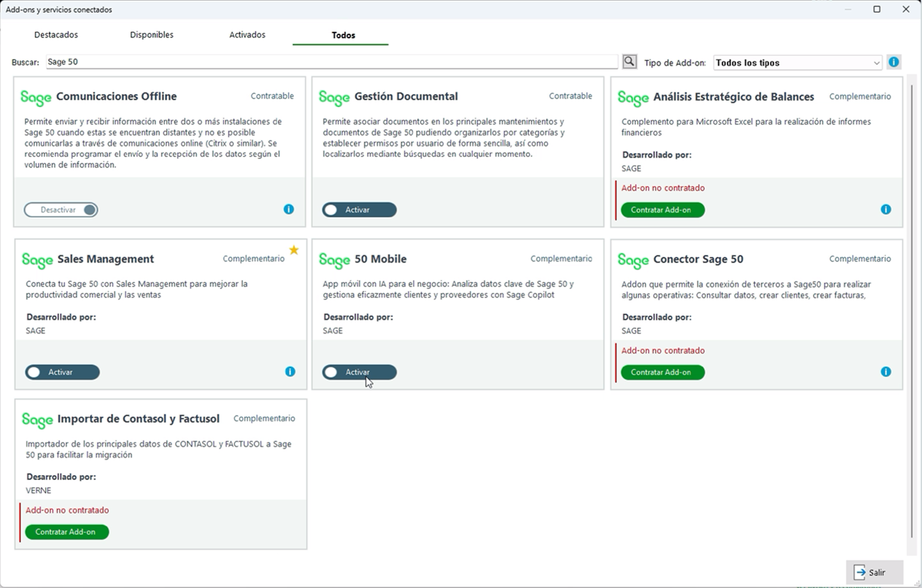Deactivate the Comunicaciones Offline add-on
The height and width of the screenshot is (588, 922).
coord(61,210)
